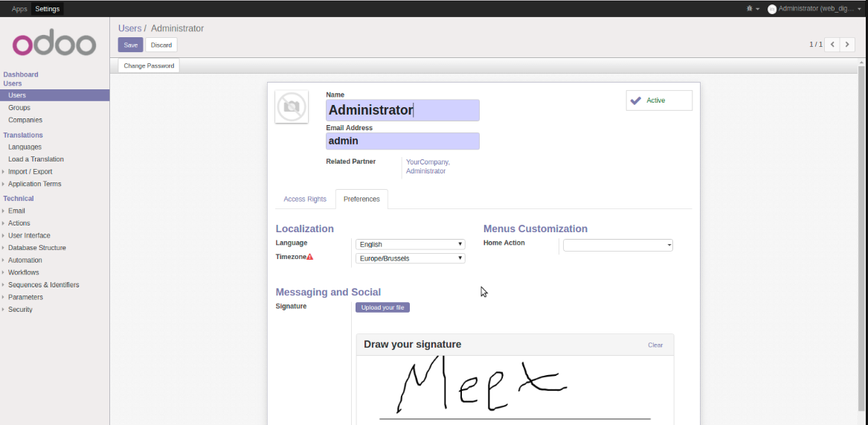Open the Timezone dropdown

click(x=410, y=258)
